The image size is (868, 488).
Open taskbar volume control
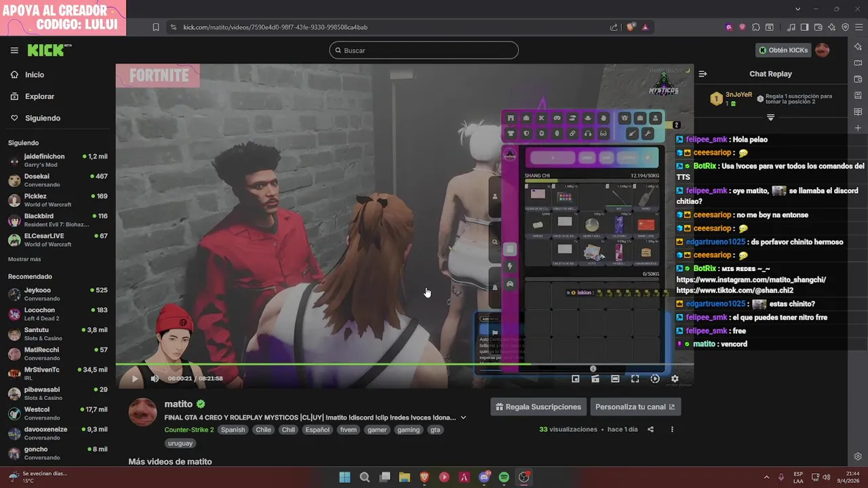point(828,477)
